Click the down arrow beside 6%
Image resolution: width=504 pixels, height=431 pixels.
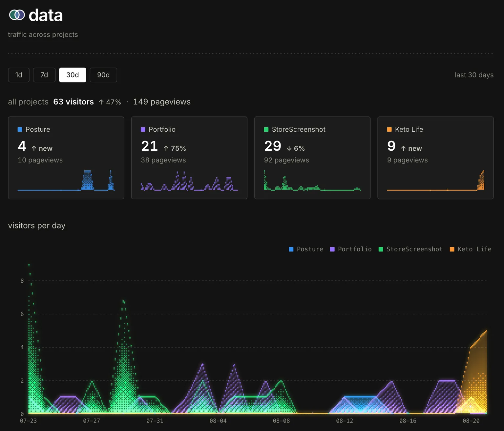pyautogui.click(x=289, y=148)
